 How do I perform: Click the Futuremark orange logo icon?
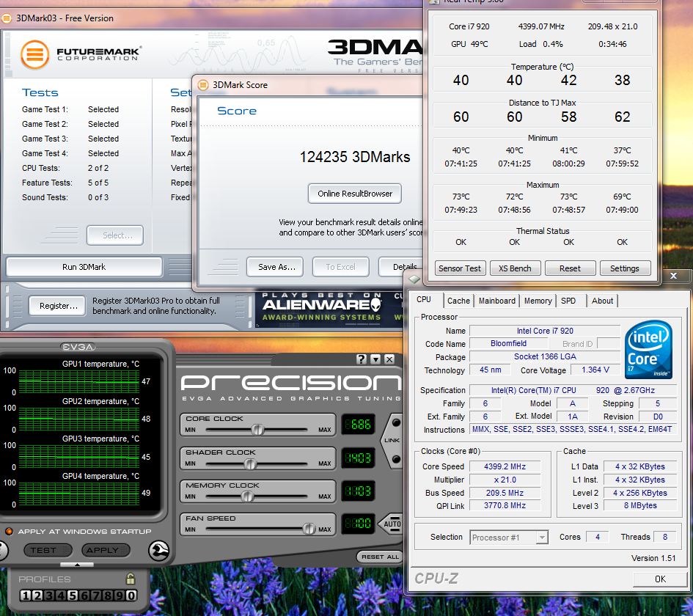tap(34, 54)
